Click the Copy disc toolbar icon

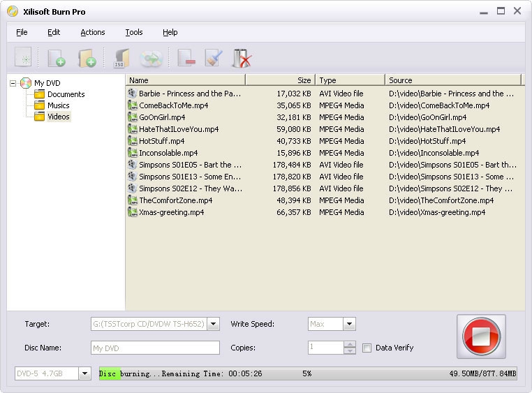click(x=152, y=59)
